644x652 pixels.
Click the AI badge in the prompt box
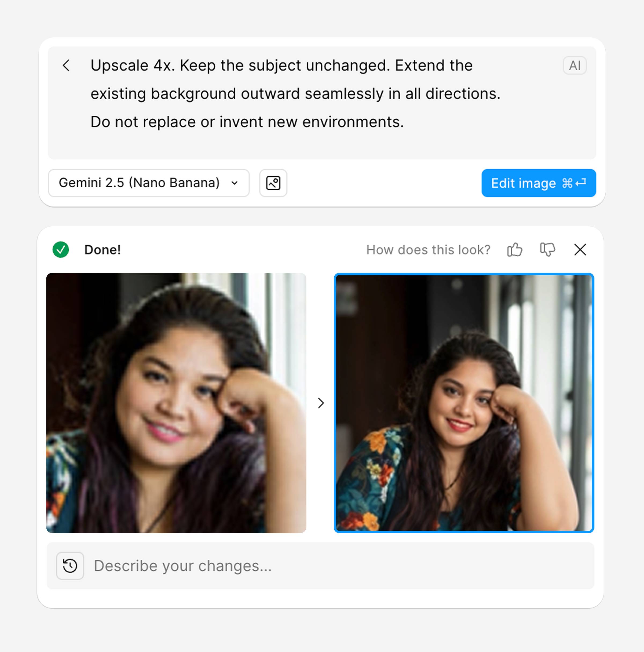[x=575, y=65]
